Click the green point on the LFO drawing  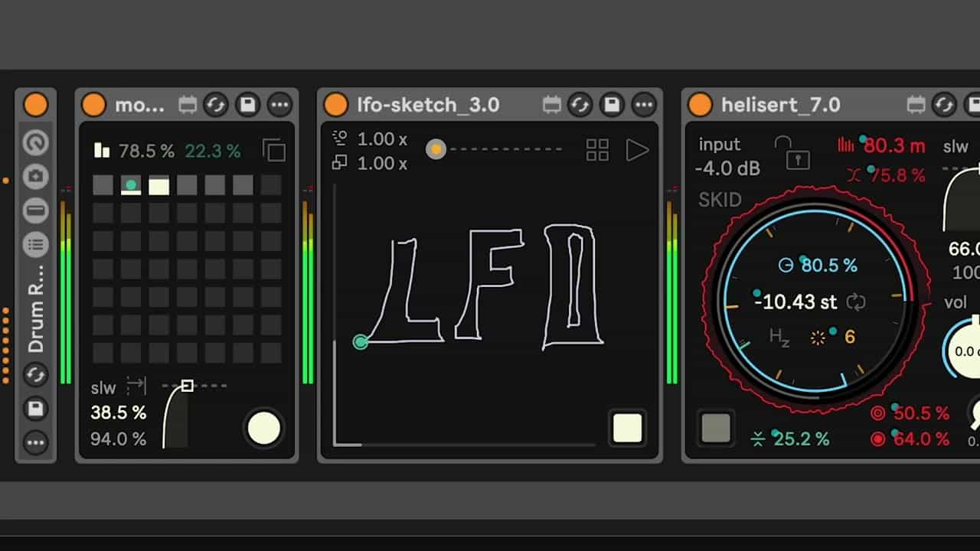pyautogui.click(x=361, y=342)
